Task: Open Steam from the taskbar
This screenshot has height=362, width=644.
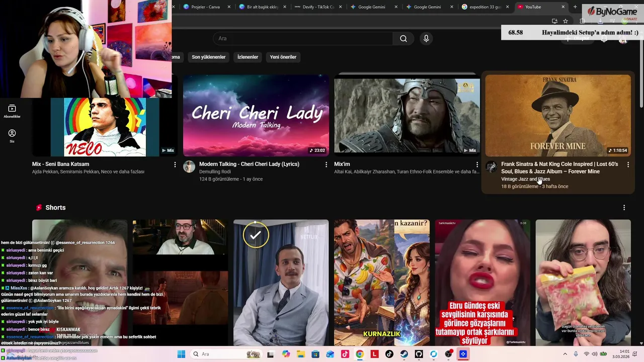Action: click(x=404, y=354)
